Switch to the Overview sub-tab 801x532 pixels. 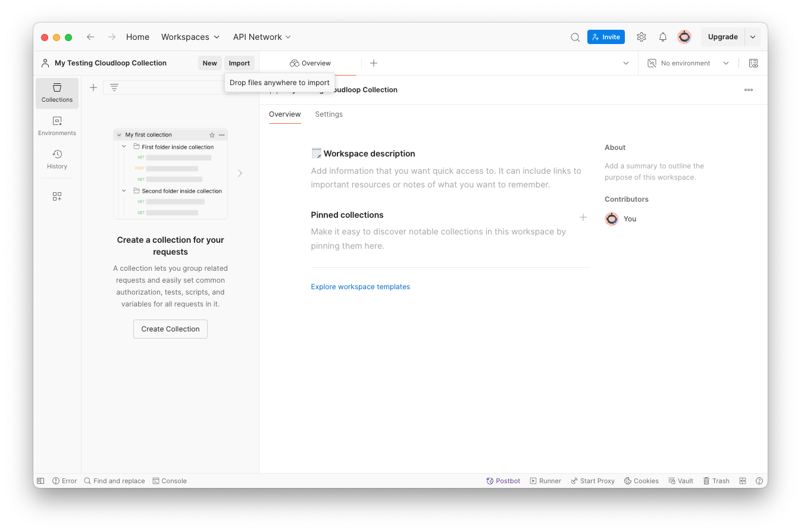coord(285,114)
